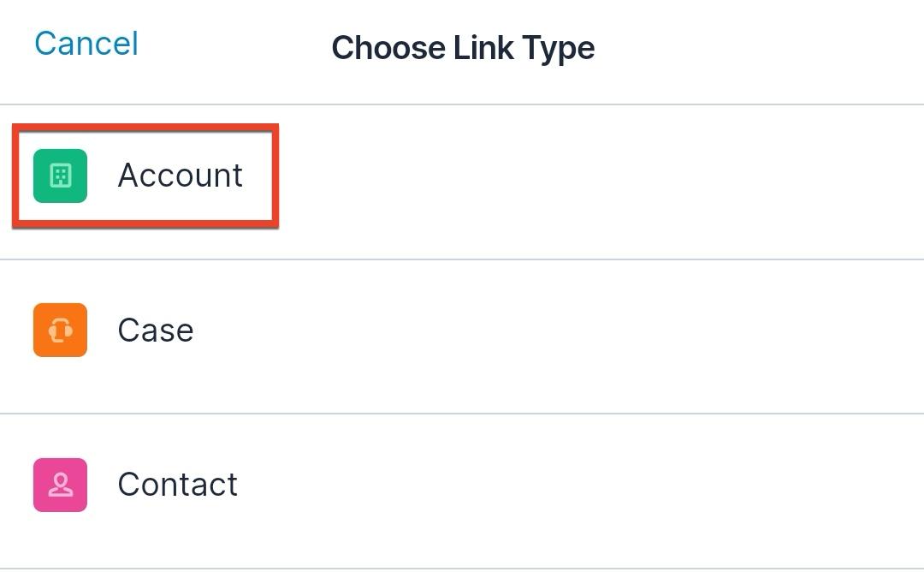Choose the Case icon with agent headset
This screenshot has width=924, height=572.
tap(59, 331)
